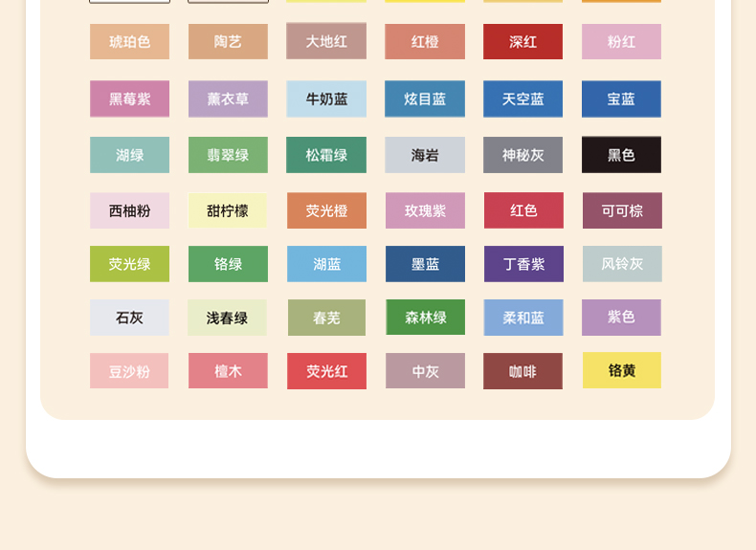Choose the 牛奶蓝 milk blue swatch
756x550 pixels.
[x=326, y=99]
